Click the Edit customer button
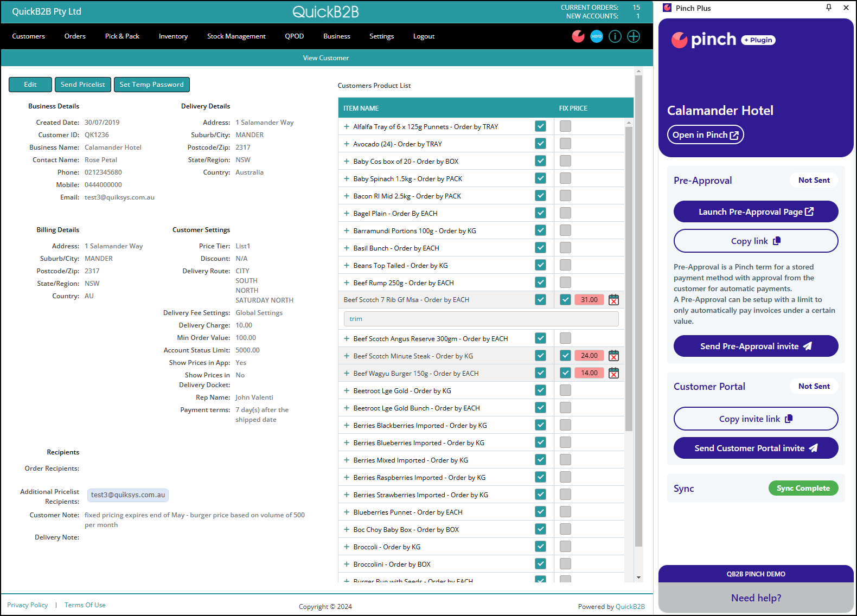 click(30, 85)
